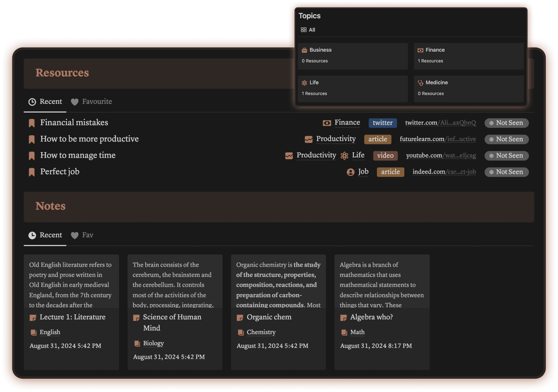Open the Biology notebook link
558x392 pixels.
pos(153,343)
